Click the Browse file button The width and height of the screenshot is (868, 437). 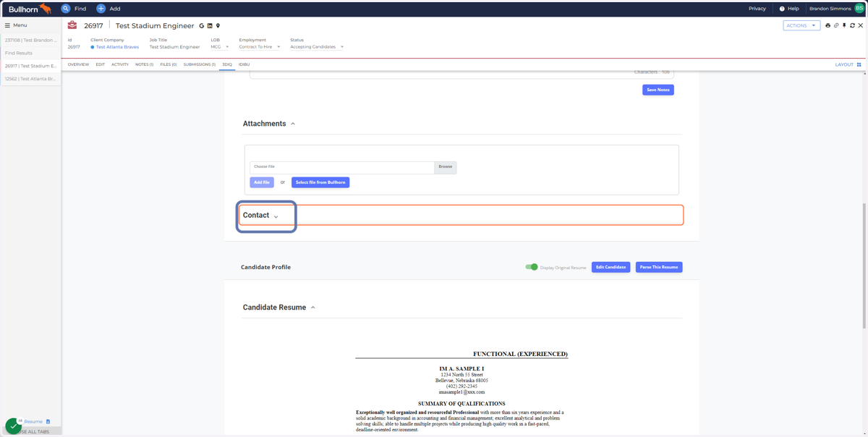446,167
